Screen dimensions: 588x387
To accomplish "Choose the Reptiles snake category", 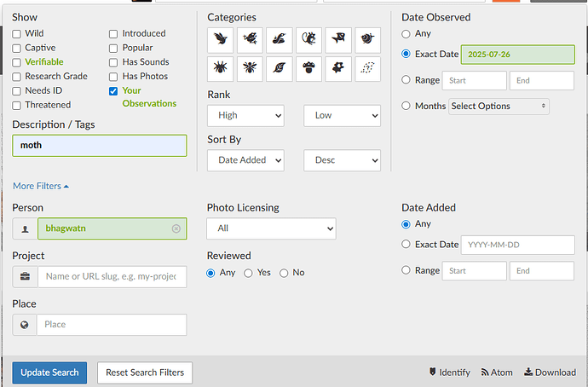I will pyautogui.click(x=280, y=39).
